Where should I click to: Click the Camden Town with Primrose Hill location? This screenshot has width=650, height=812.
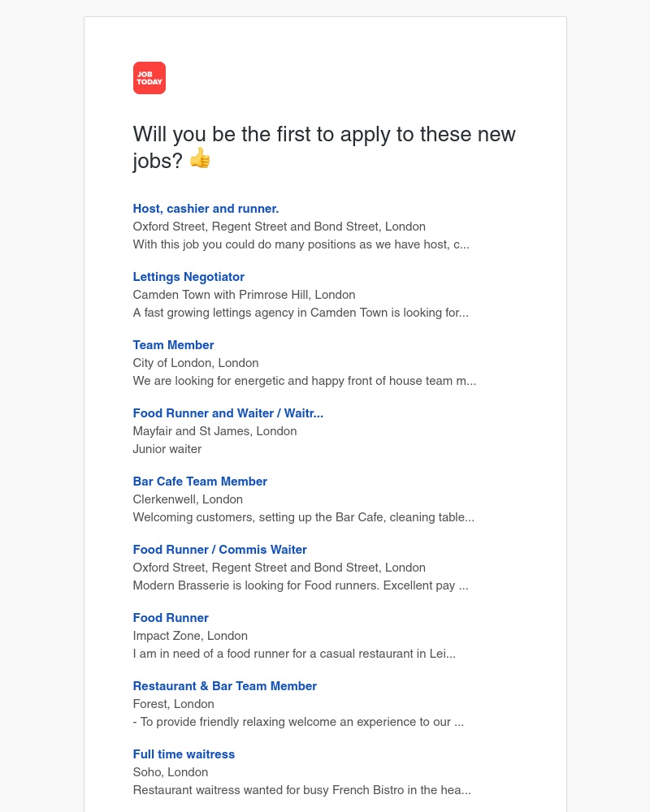point(244,295)
